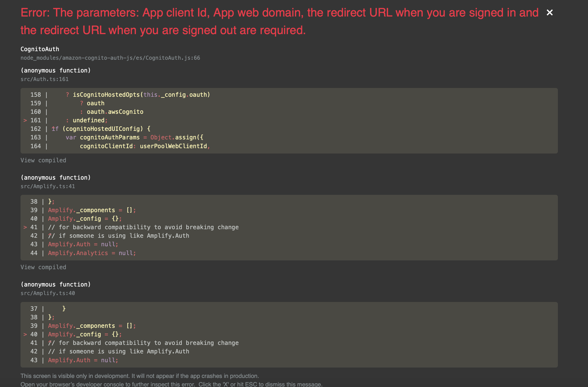Open the CognitoAuth.js:66 file path

[110, 58]
